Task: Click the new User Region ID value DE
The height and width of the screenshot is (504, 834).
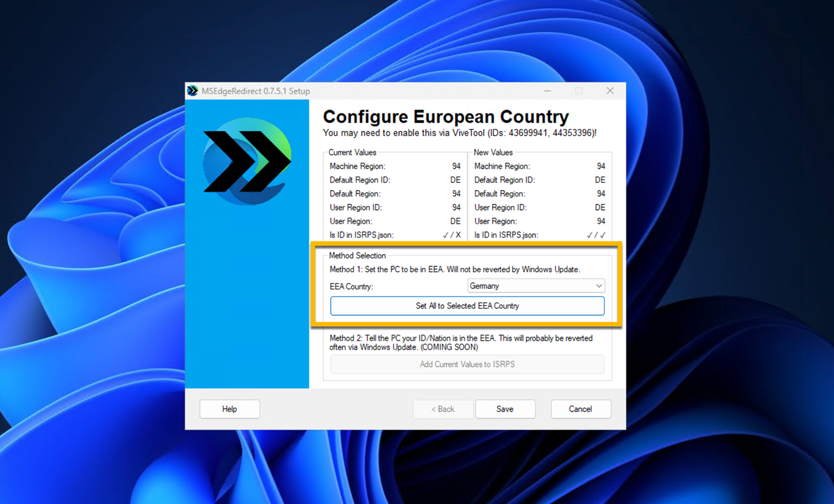Action: (x=600, y=208)
